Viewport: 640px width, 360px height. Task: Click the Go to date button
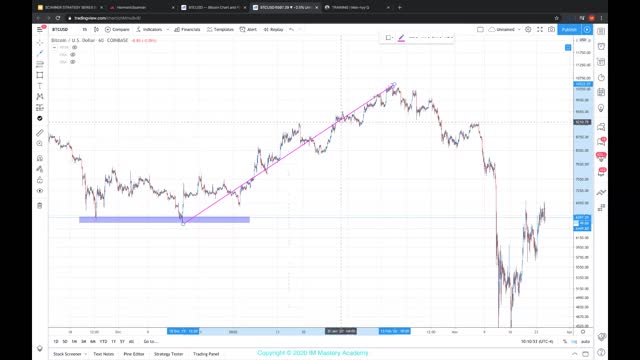coord(150,341)
